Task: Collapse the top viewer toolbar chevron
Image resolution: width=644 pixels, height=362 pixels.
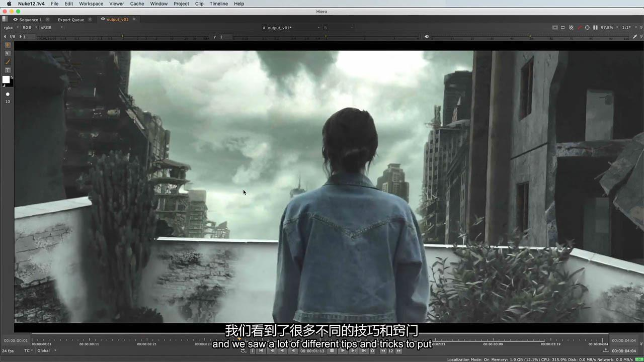Action: 641,28
